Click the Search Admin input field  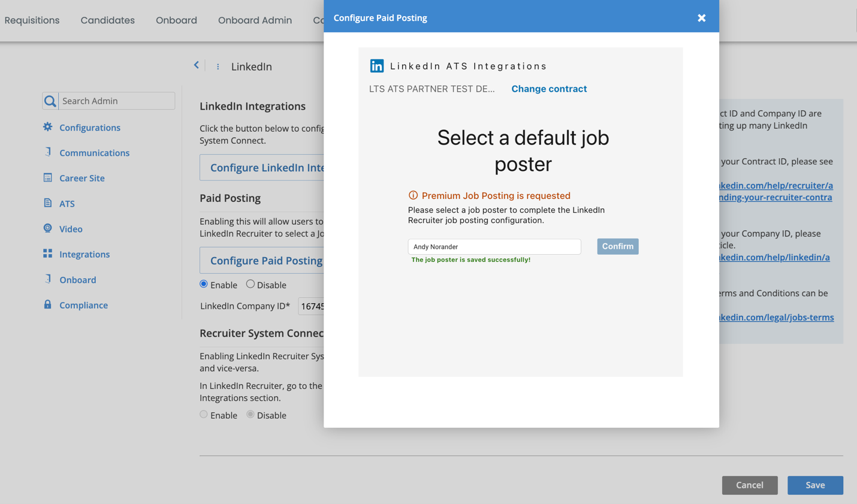[116, 101]
